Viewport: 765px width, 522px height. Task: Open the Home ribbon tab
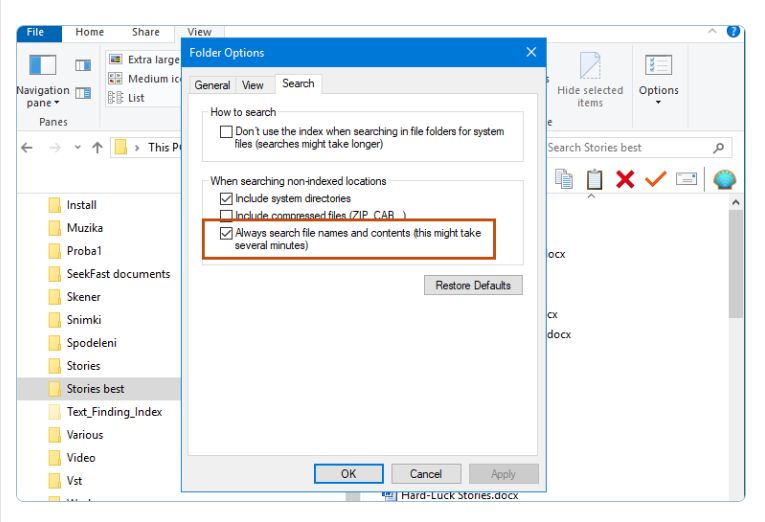point(90,33)
